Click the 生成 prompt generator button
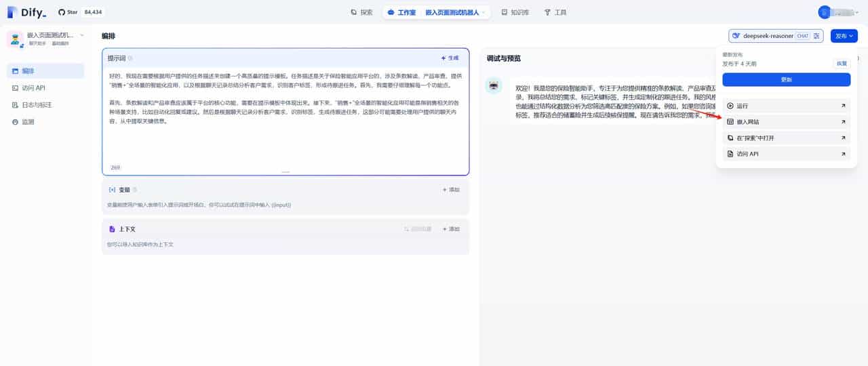 (450, 58)
